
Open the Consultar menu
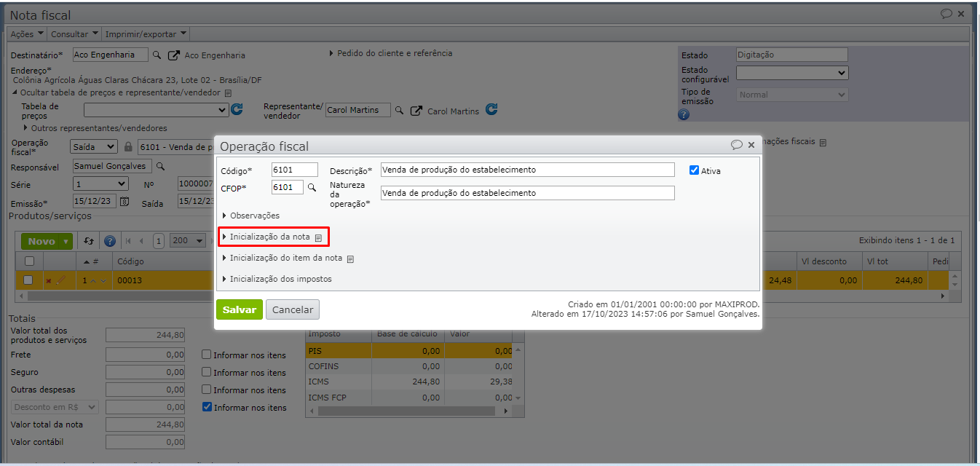74,34
